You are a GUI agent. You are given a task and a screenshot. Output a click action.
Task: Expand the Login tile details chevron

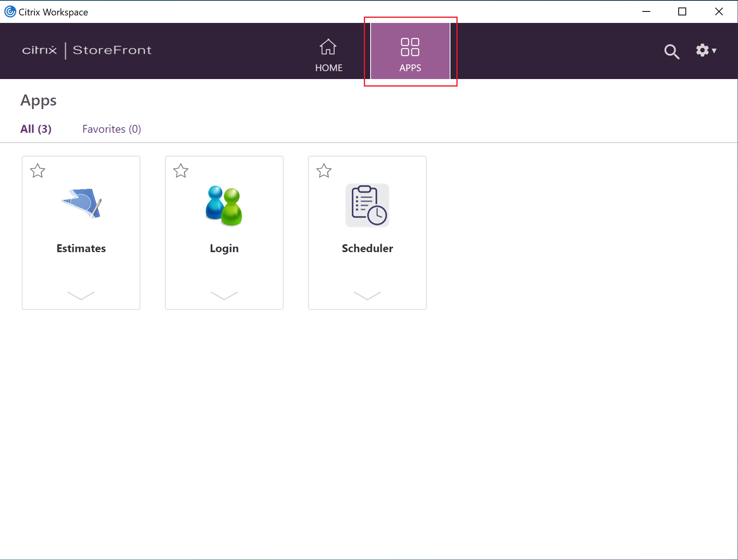click(x=224, y=296)
